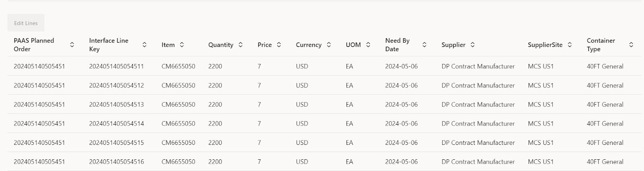Sort by UOM column arrows

coord(368,45)
